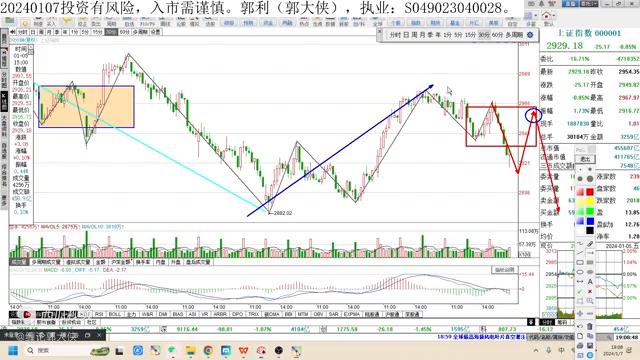Click the 卖出 toolbar button

point(95,24)
